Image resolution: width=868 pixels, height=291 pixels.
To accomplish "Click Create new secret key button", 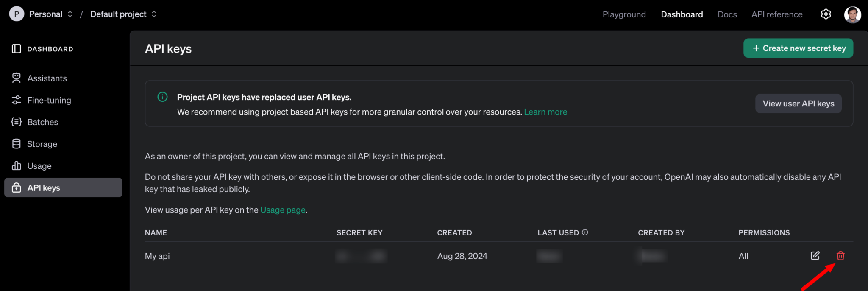I will (798, 48).
